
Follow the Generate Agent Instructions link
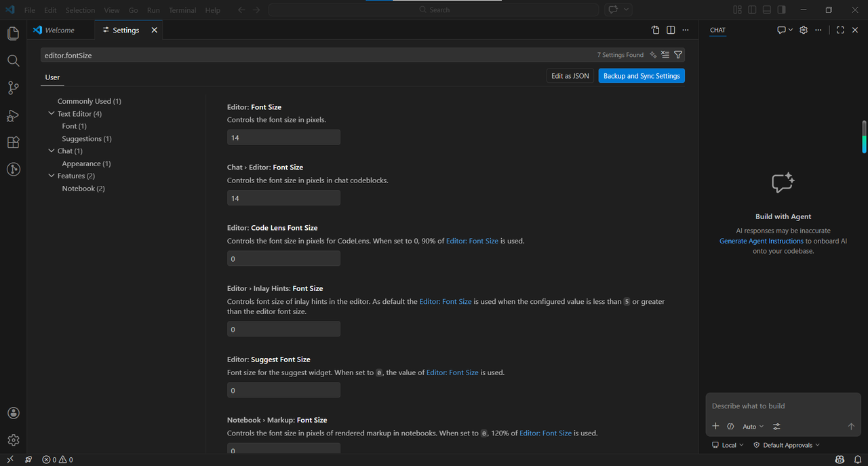pyautogui.click(x=761, y=241)
